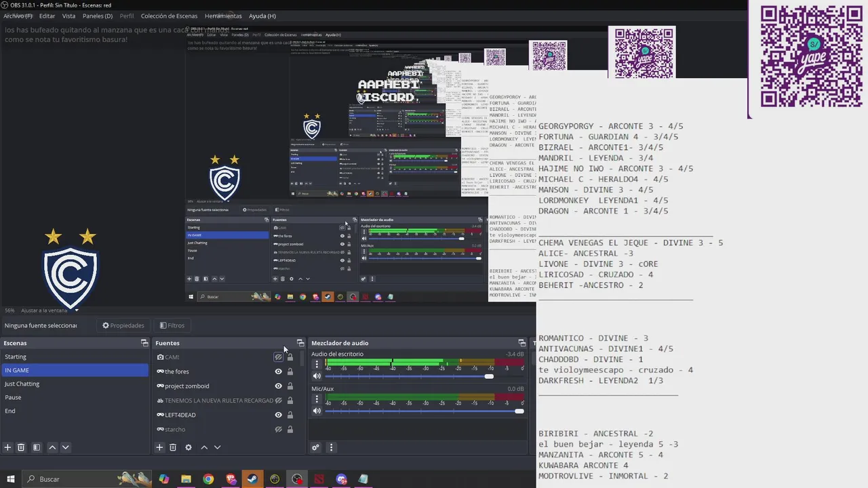868x488 pixels.
Task: Adjust Audio del escritorio volume slider
Action: point(425,376)
